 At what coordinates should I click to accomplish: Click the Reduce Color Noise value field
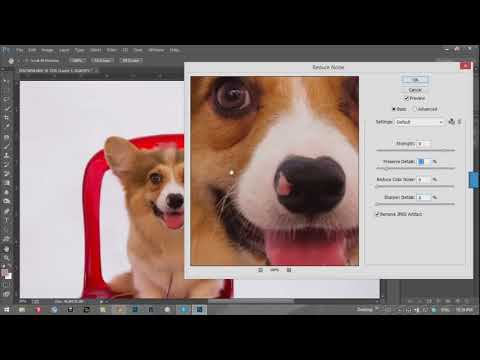pos(424,180)
